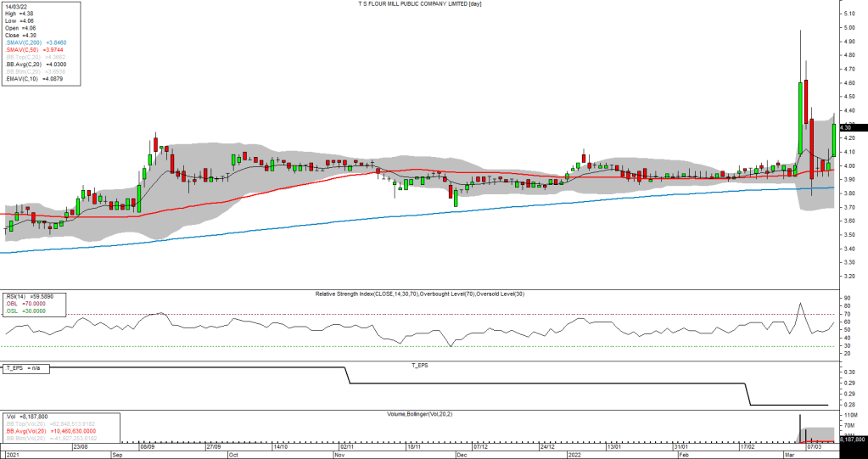This screenshot has width=868, height=459.
Task: Click the 8,187,800 volume value tag
Action: [851, 439]
